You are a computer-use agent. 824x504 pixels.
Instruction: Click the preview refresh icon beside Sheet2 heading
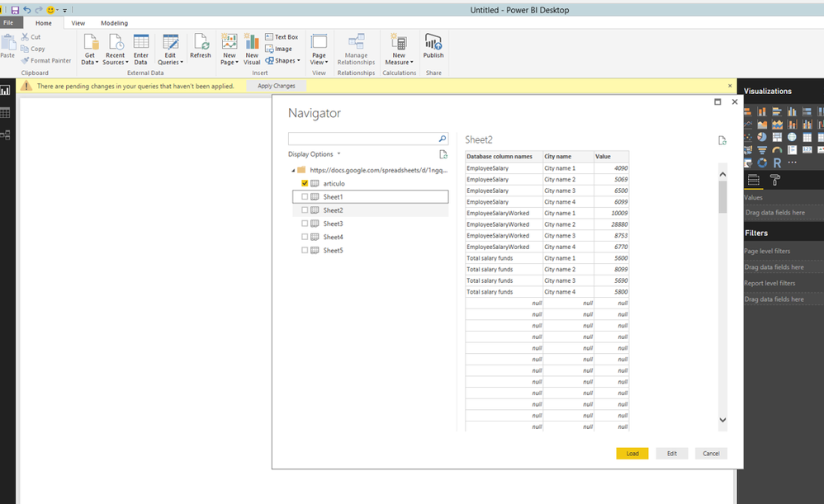tap(722, 140)
